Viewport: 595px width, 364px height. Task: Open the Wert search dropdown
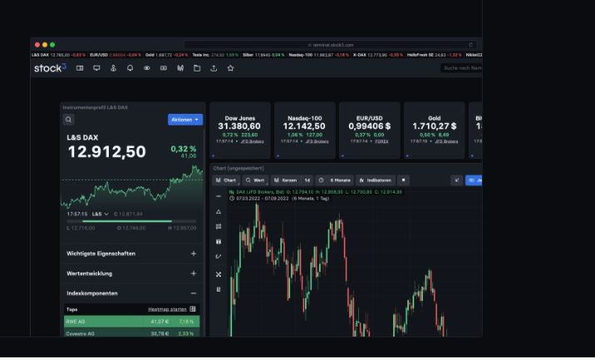255,180
